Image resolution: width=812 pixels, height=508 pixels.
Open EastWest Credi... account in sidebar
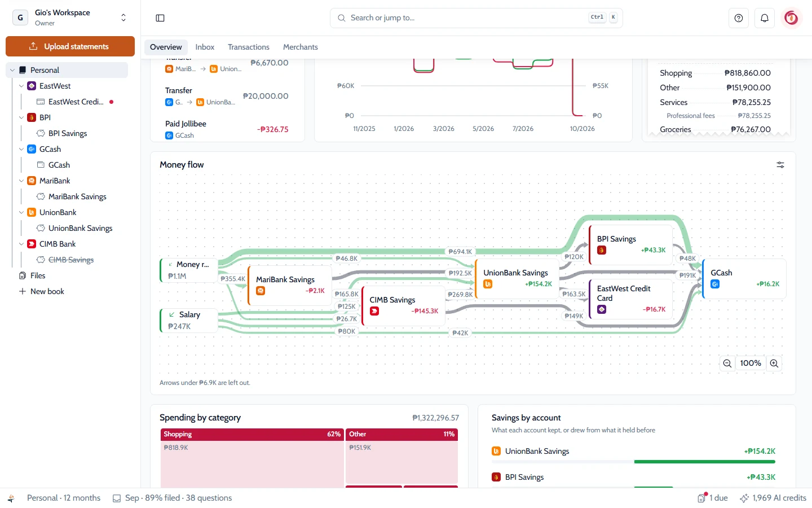click(x=76, y=102)
